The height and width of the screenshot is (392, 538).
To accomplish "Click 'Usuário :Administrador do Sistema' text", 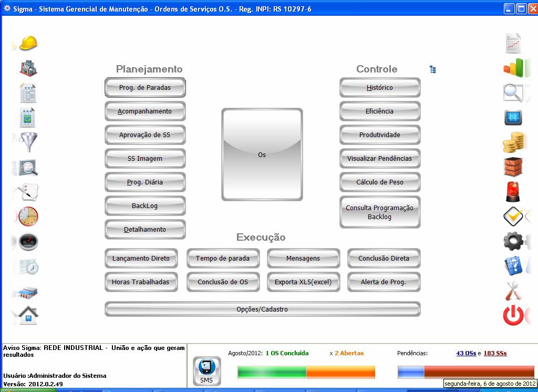I will [x=55, y=376].
